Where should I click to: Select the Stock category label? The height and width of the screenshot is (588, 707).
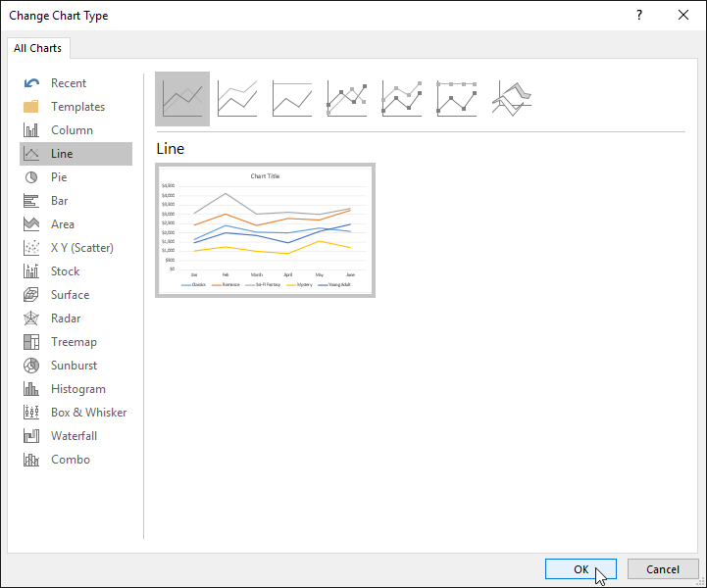tap(66, 271)
